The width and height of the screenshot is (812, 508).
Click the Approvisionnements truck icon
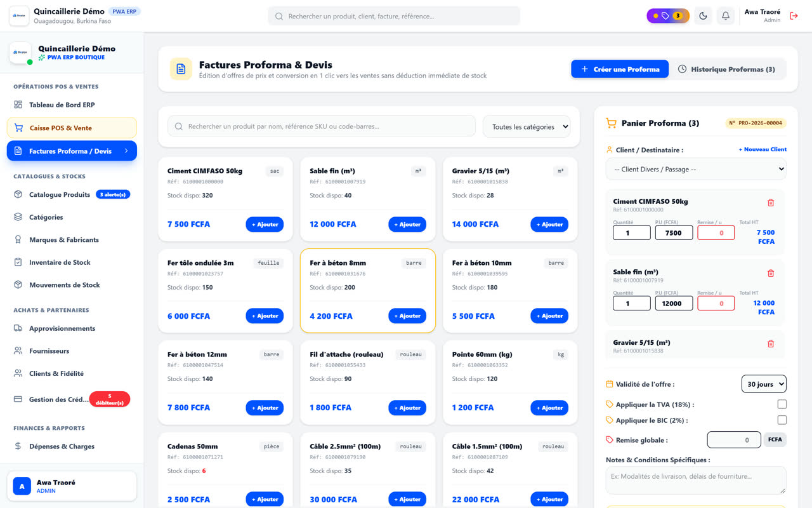click(18, 328)
